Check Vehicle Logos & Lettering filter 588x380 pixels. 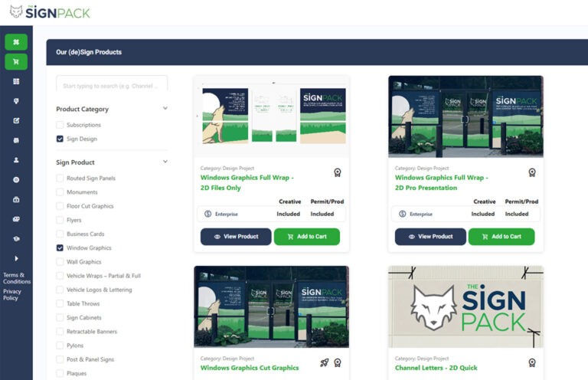tap(60, 290)
